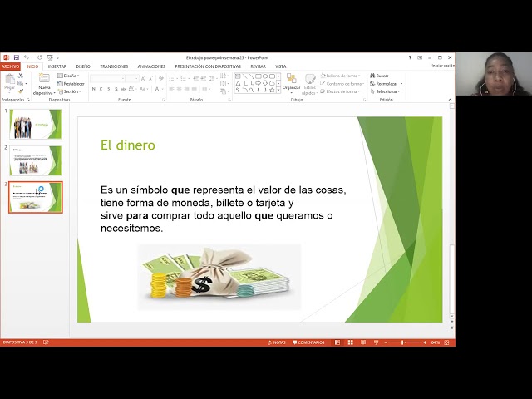532x399 pixels.
Task: Open PowerPoint Help question mark icon
Action: tap(410, 57)
